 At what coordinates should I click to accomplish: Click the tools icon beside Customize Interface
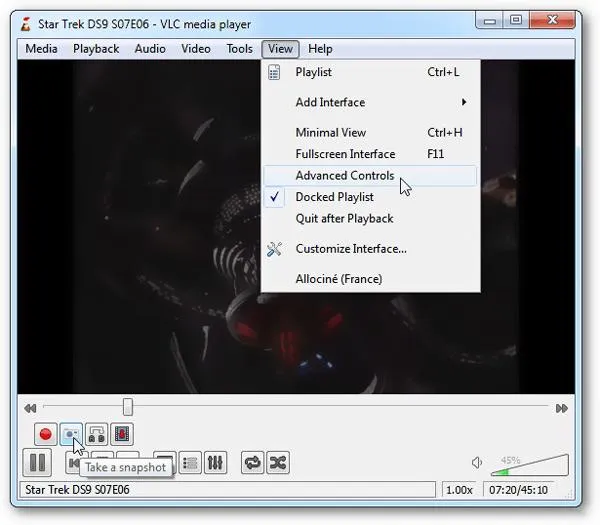274,249
